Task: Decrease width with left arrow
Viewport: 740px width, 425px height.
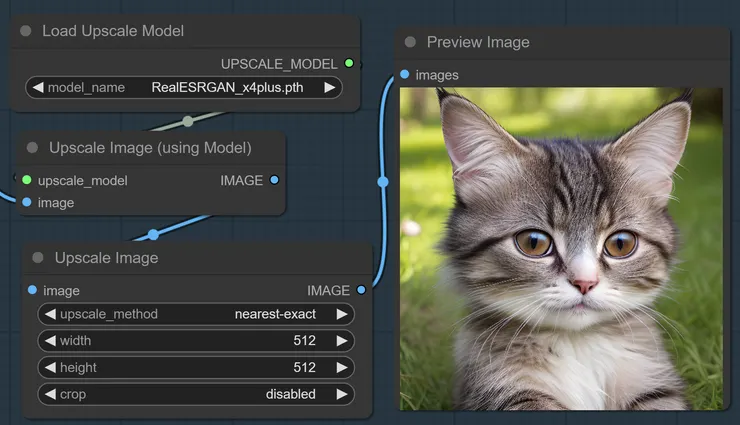Action: (x=50, y=341)
